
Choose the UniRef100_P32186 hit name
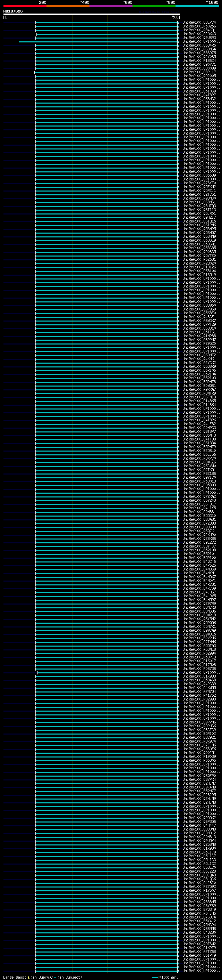199,473
